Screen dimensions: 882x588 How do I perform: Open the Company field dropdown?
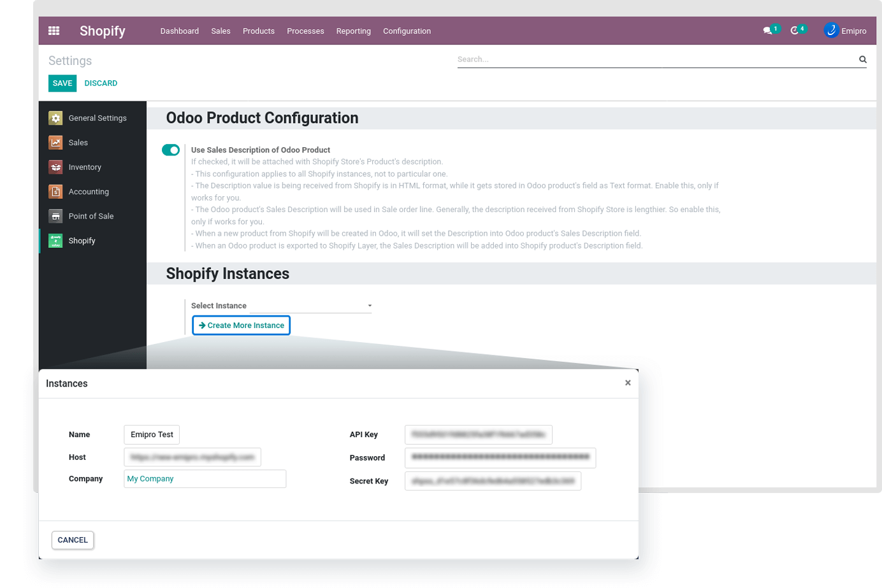pyautogui.click(x=205, y=479)
